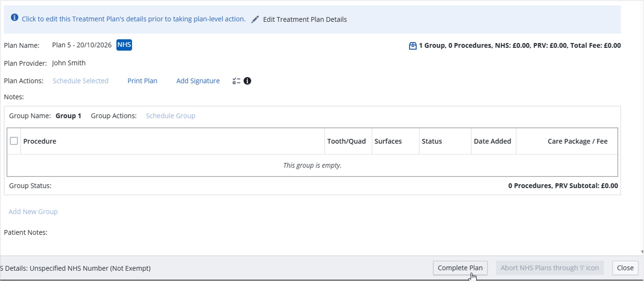
Task: Click the blue info icon in banner
Action: pos(15,18)
